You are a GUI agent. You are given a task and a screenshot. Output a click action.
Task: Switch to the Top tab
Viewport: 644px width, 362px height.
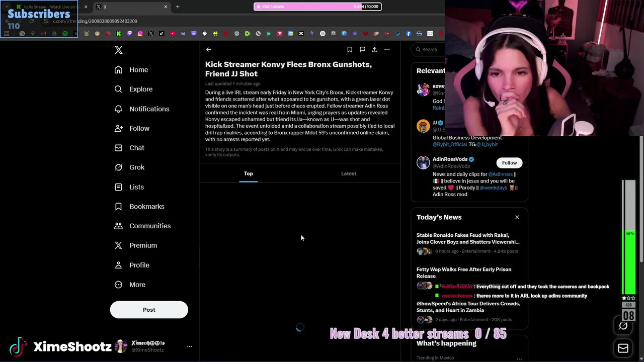[249, 173]
